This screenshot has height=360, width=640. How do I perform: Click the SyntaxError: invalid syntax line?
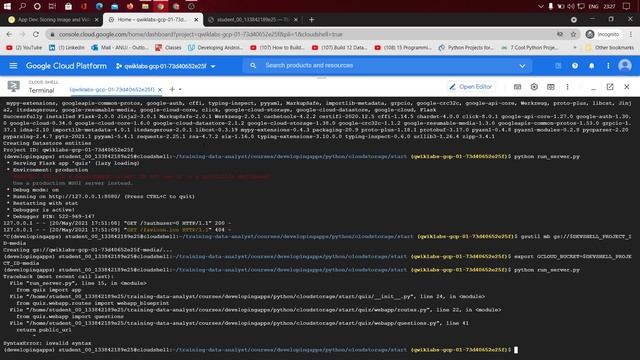tap(47, 343)
